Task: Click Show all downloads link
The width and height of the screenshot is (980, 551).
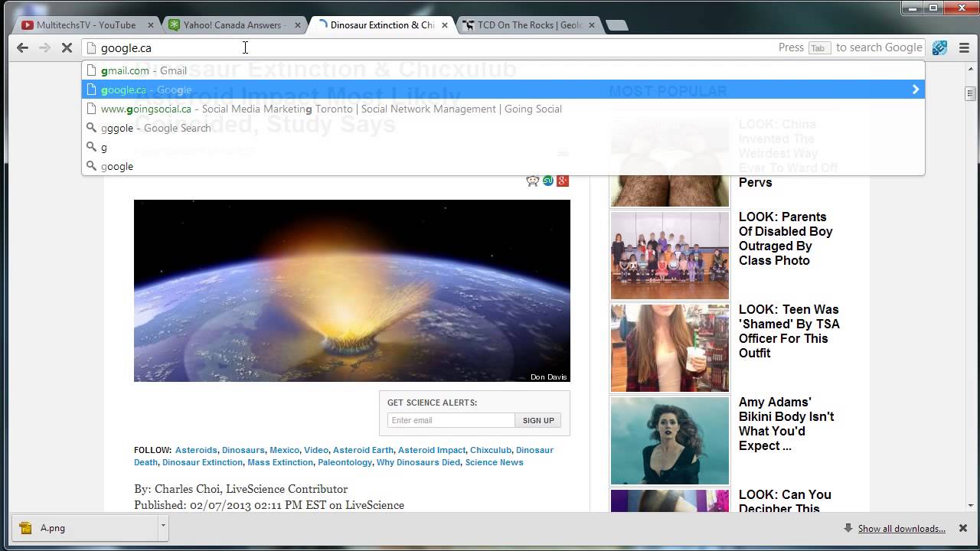Action: click(x=901, y=528)
